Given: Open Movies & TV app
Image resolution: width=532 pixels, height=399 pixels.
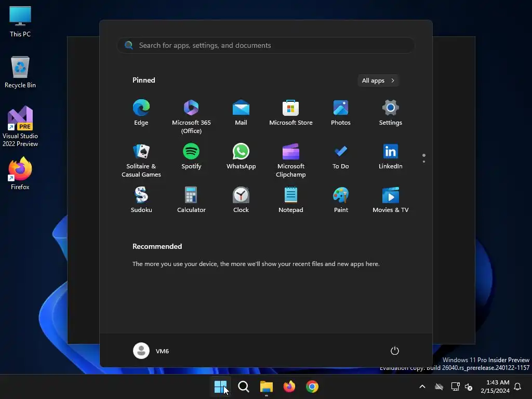Looking at the screenshot, I should click(x=391, y=200).
